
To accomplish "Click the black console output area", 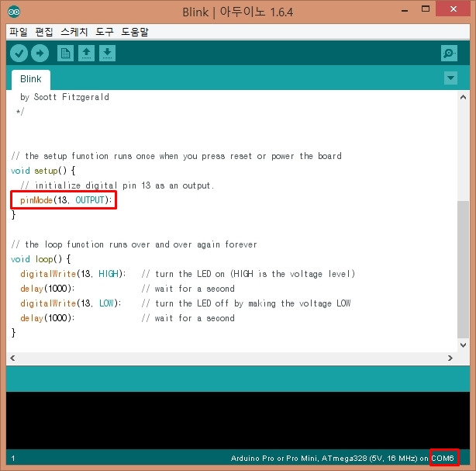I will tap(238, 421).
